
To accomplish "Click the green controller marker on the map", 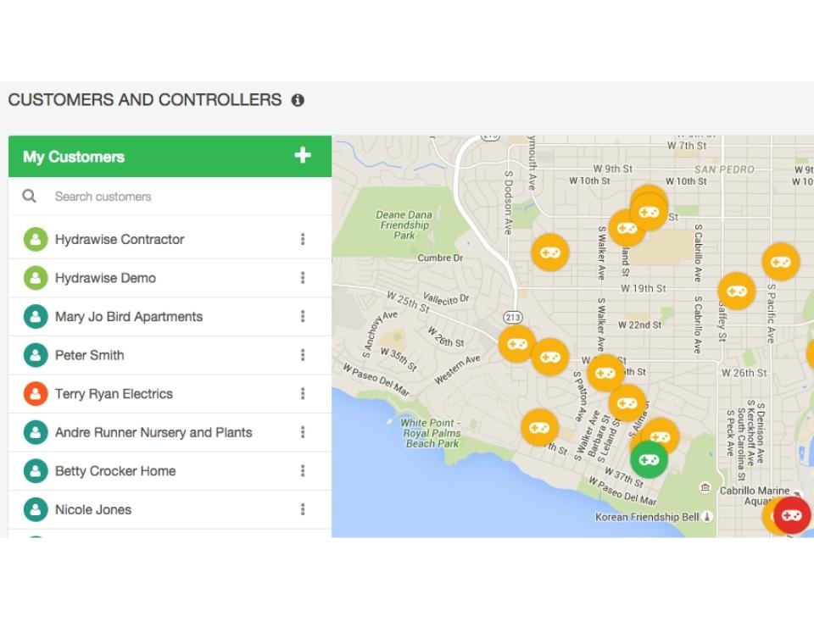I will (649, 459).
